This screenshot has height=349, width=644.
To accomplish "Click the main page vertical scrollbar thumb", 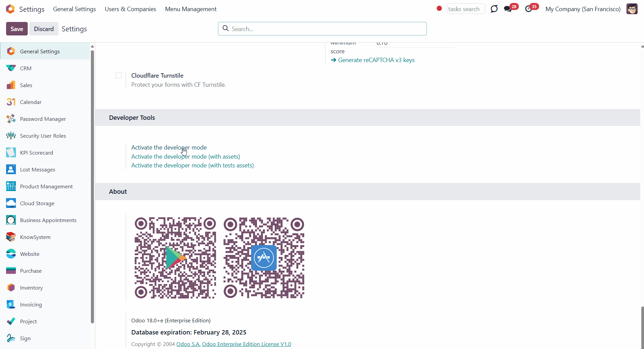I will pyautogui.click(x=642, y=327).
